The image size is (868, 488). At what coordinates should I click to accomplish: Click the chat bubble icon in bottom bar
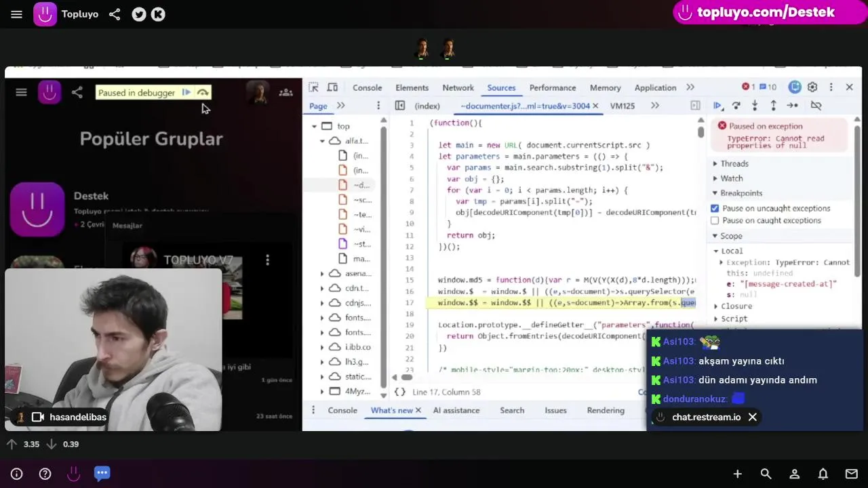pyautogui.click(x=102, y=474)
